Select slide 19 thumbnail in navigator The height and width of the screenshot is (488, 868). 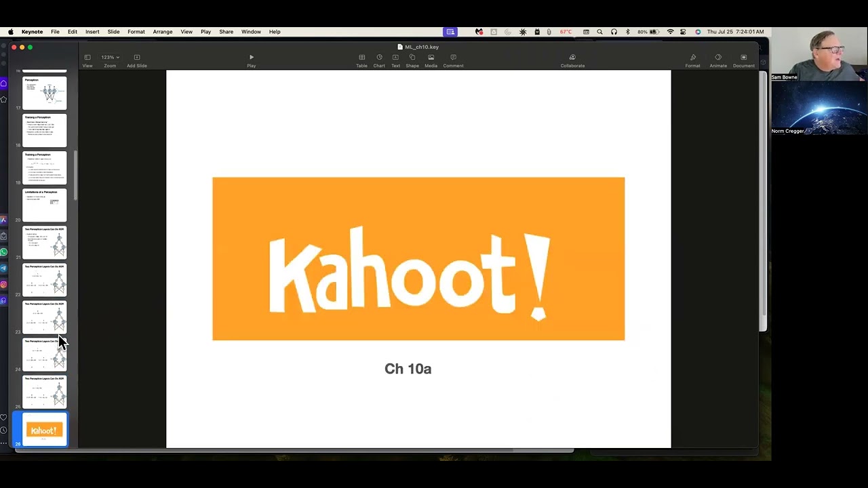[x=45, y=167]
